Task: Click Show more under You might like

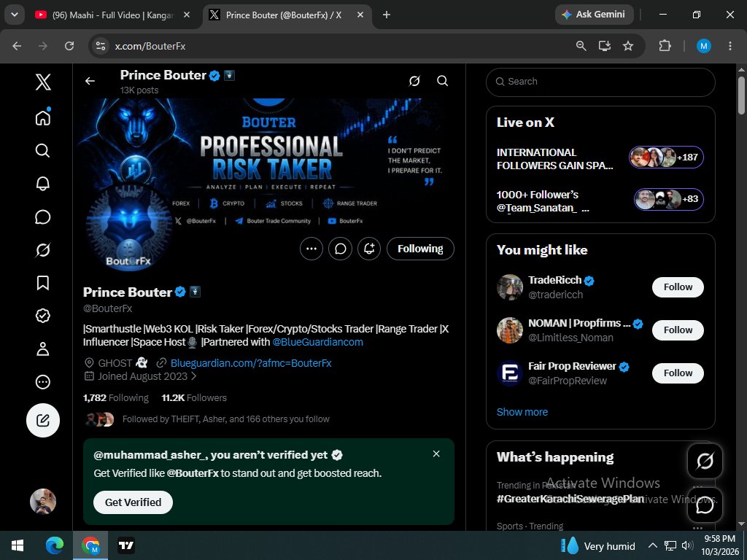Action: 522,412
